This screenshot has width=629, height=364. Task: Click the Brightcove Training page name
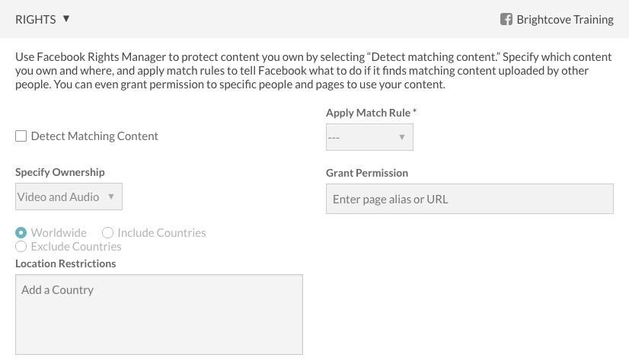pyautogui.click(x=564, y=20)
